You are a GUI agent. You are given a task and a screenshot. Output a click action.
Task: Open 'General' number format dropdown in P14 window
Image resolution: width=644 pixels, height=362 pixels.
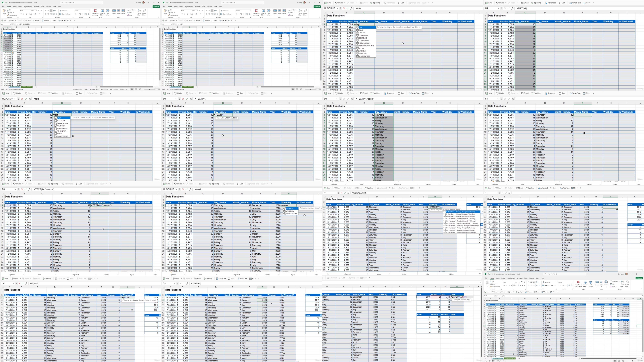tap(572, 282)
